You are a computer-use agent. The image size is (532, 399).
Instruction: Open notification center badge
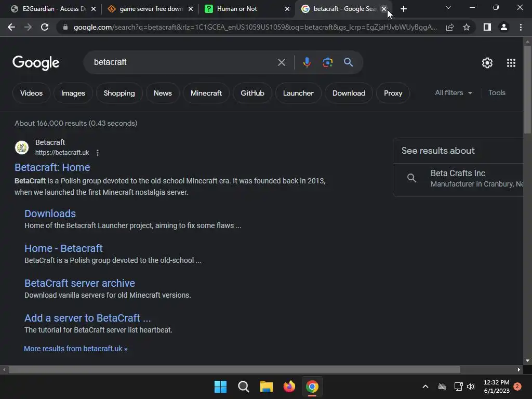click(x=517, y=387)
